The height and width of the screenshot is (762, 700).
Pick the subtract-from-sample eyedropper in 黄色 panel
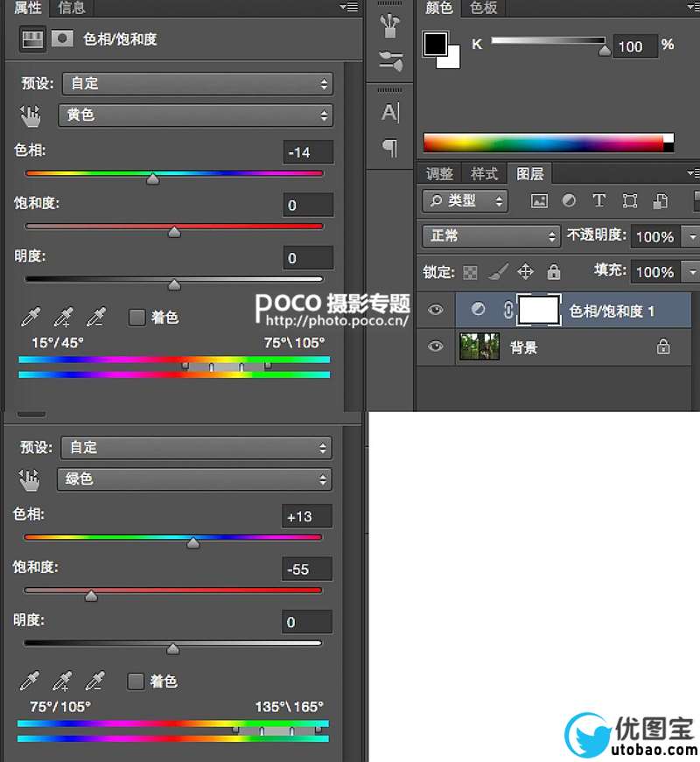95,317
